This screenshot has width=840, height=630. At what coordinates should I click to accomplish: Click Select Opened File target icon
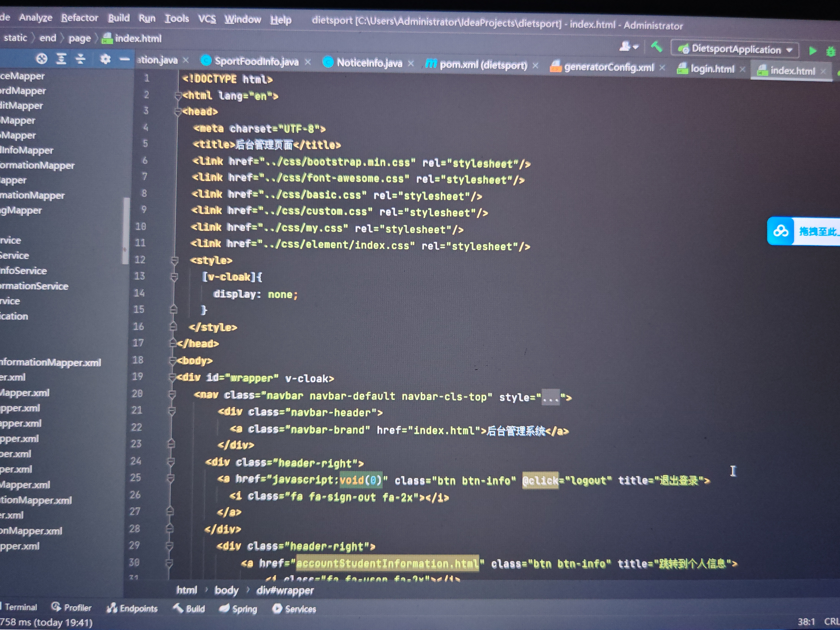coord(42,58)
